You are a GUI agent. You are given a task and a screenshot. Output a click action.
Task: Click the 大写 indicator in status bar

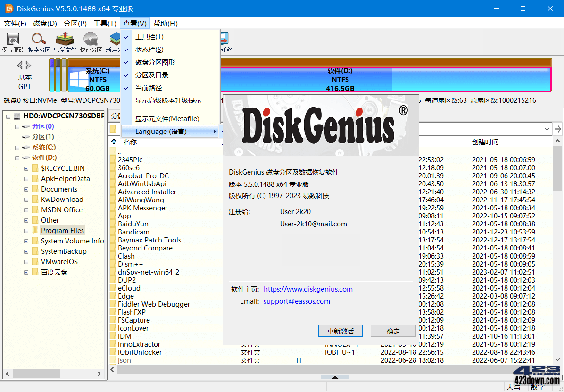[x=513, y=386]
